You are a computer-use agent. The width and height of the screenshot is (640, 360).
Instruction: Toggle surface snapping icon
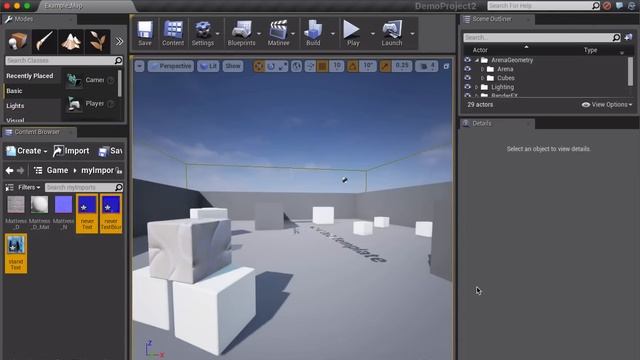coord(310,66)
